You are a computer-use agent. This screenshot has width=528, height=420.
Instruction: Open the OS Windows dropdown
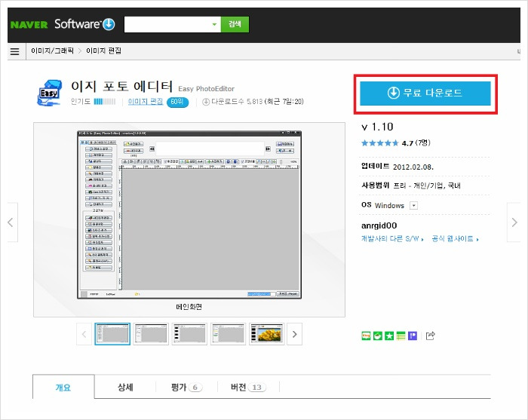[x=414, y=205]
